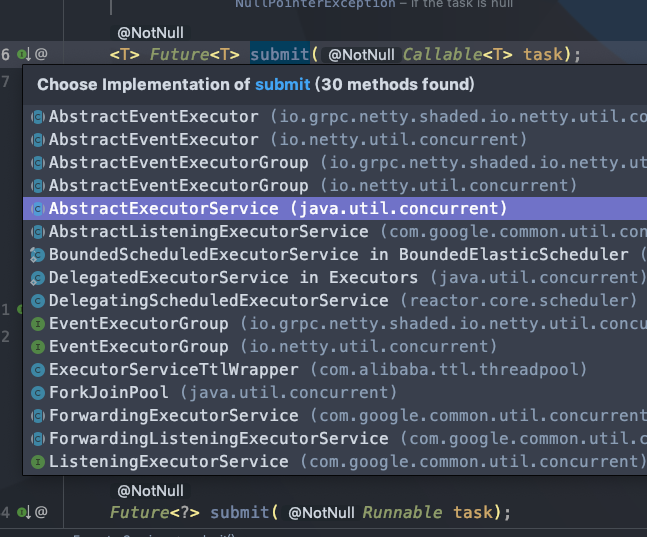Screen dimensions: 647x537
Task: Select ForwardingListeningExecutorService entry
Action: (x=335, y=439)
